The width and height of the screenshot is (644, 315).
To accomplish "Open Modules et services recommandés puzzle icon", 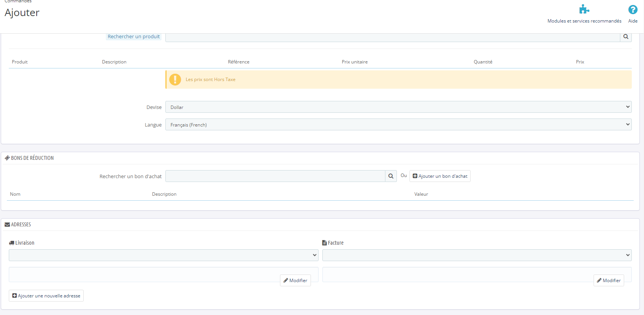I will click(x=584, y=9).
